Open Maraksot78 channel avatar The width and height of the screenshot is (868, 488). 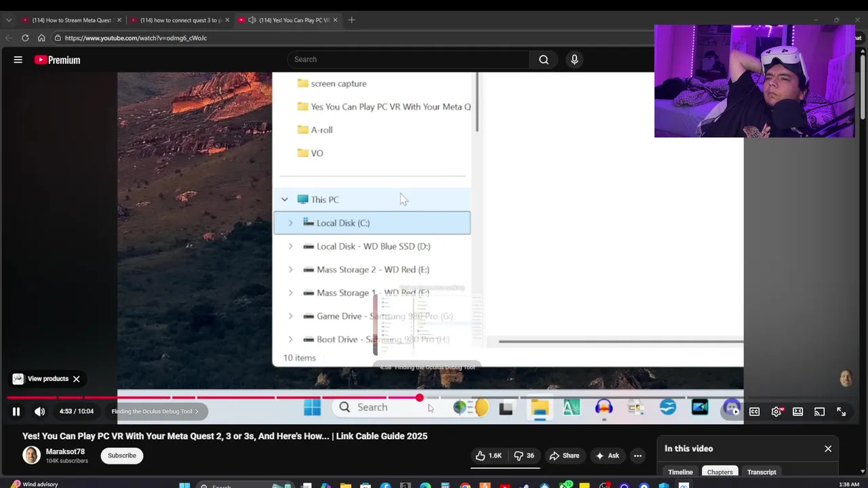coord(31,455)
